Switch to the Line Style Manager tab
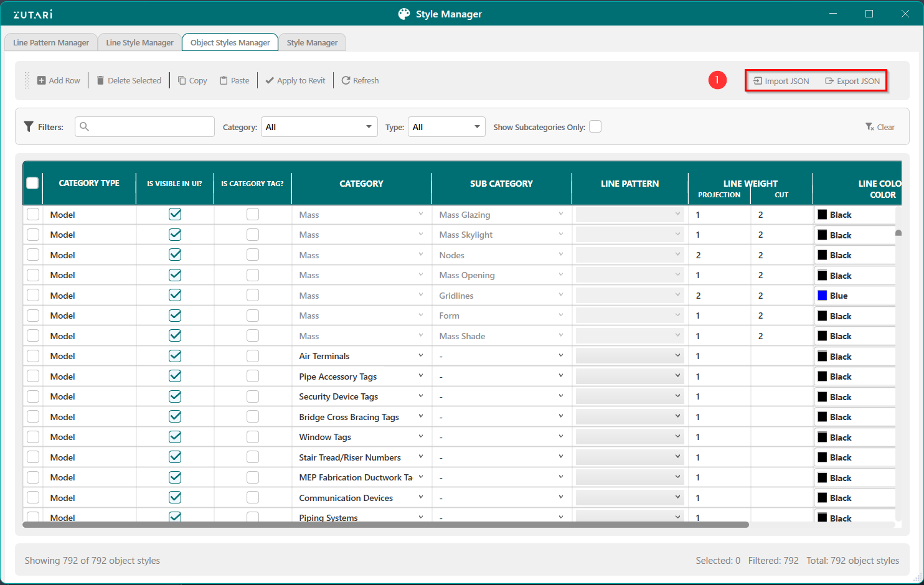The height and width of the screenshot is (585, 924). tap(139, 42)
